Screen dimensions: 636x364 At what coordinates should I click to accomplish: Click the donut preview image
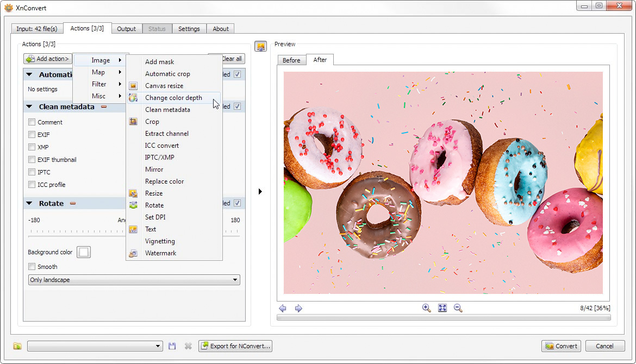[443, 183]
